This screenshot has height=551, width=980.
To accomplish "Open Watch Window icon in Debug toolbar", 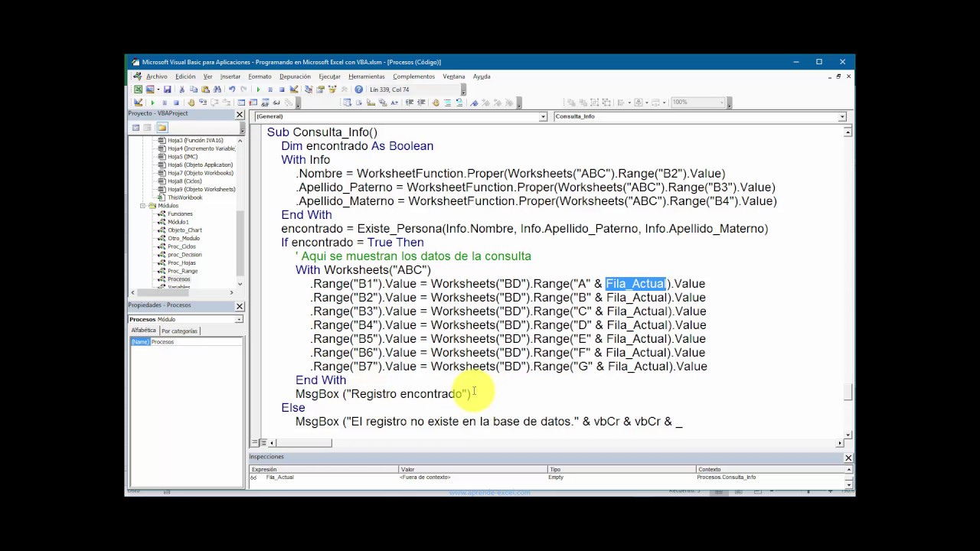I will (265, 103).
